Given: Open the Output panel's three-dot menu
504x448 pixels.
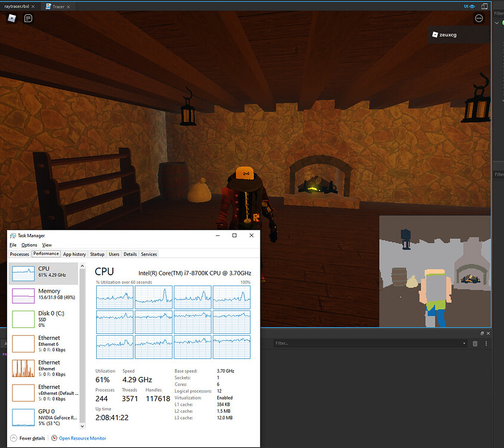Looking at the screenshot, I should pyautogui.click(x=486, y=343).
